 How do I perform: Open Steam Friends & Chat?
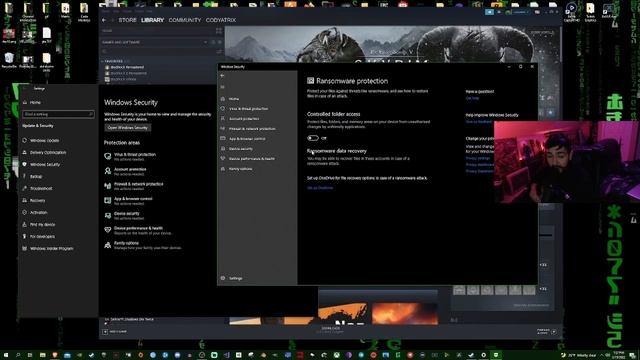(546, 331)
